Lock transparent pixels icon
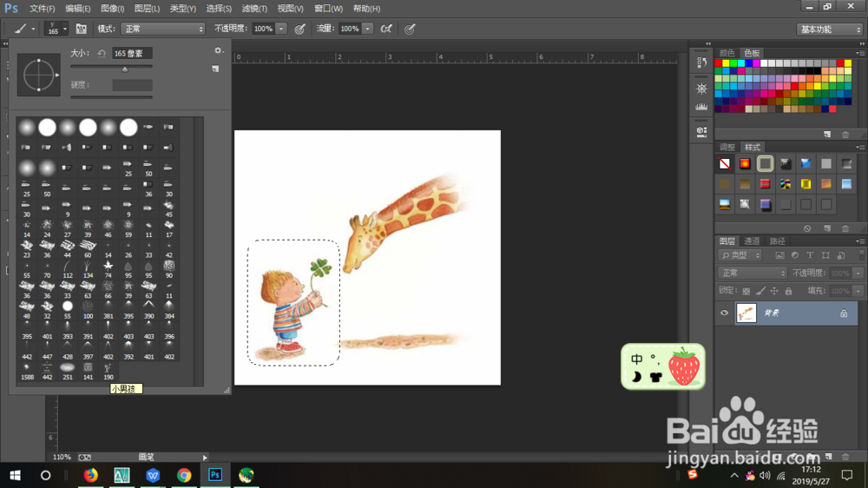 pos(746,291)
